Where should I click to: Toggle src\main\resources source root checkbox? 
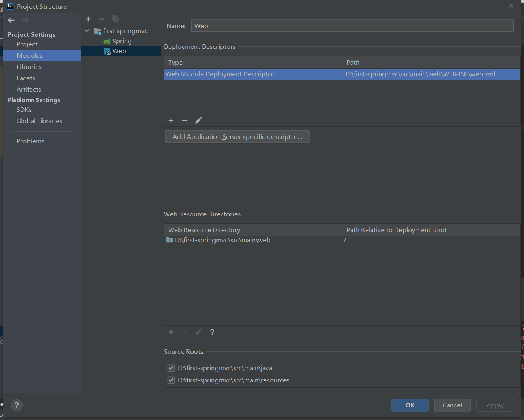(171, 380)
